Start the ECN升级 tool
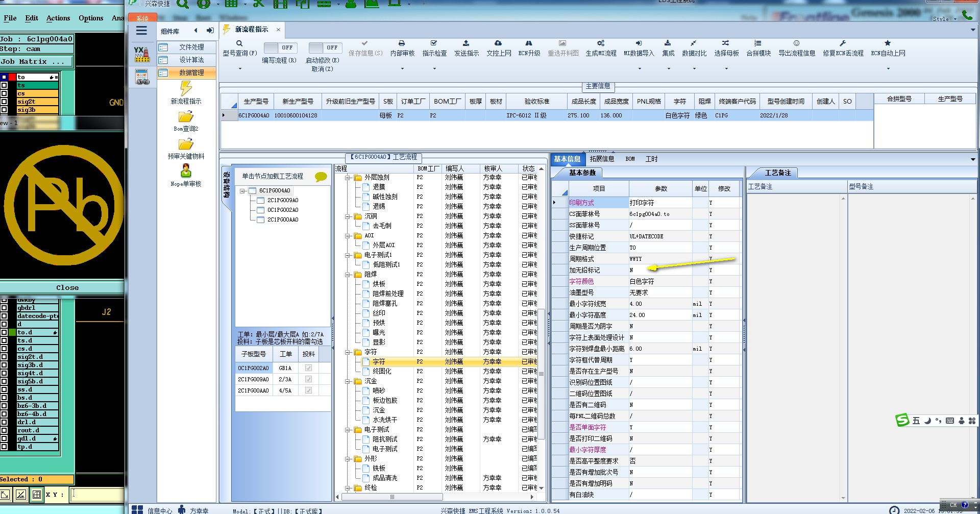 tap(529, 43)
